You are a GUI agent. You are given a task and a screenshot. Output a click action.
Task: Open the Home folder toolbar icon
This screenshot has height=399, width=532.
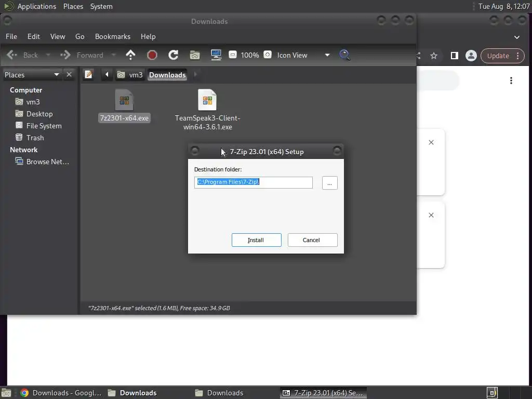pyautogui.click(x=195, y=55)
